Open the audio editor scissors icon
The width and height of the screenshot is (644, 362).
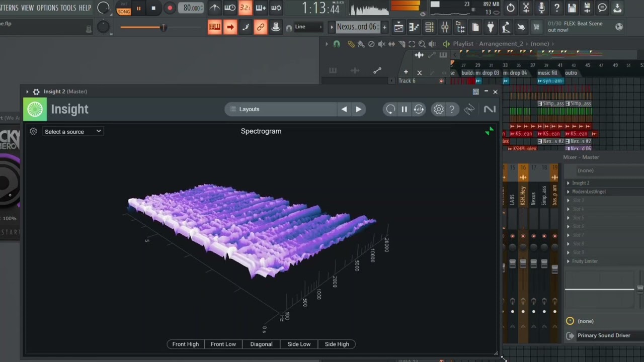coord(526,8)
